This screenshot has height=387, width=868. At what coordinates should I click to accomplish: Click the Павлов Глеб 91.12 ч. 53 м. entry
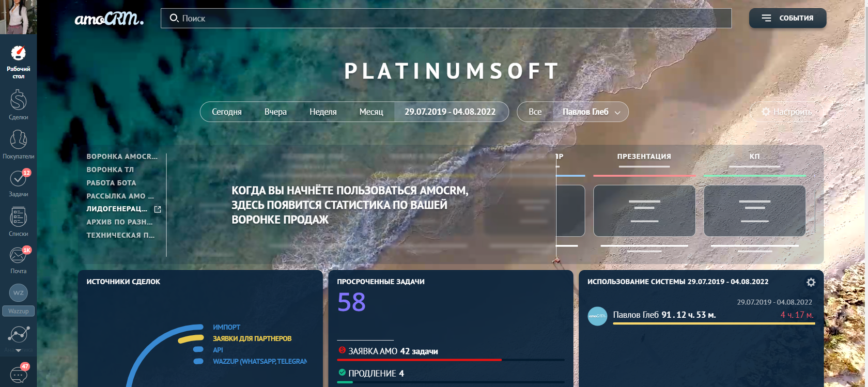(664, 315)
